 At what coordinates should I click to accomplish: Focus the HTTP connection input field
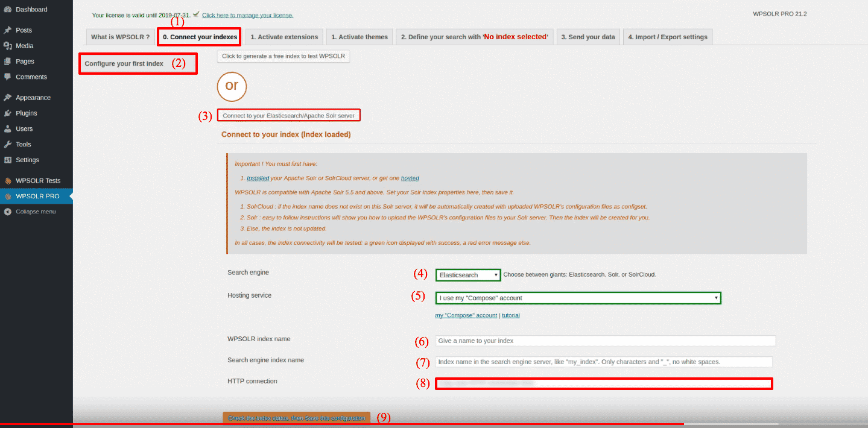click(604, 383)
